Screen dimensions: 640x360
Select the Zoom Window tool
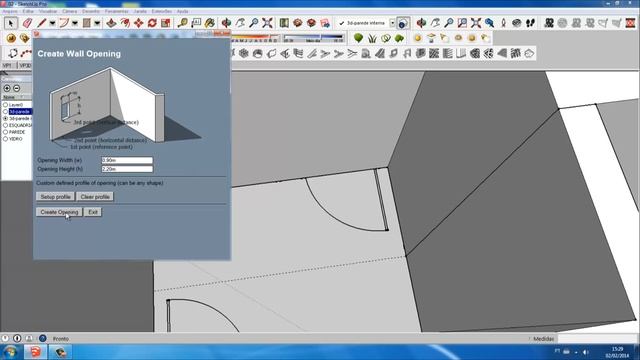tap(462, 23)
